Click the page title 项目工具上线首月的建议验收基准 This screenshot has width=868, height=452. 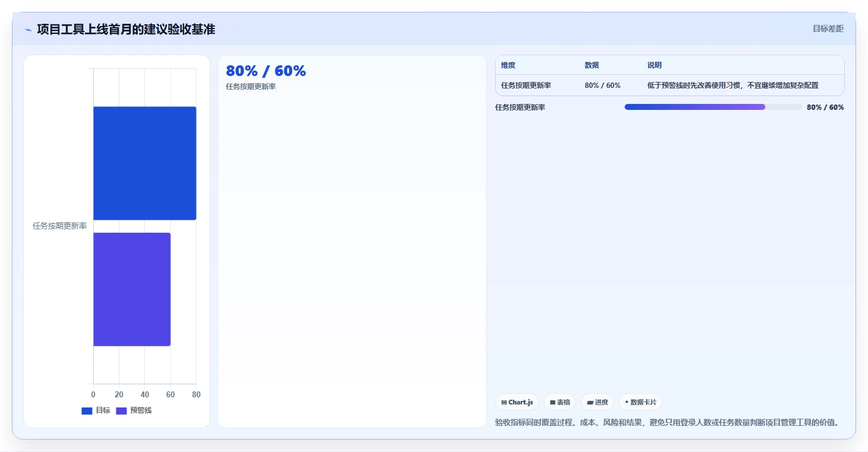[126, 29]
